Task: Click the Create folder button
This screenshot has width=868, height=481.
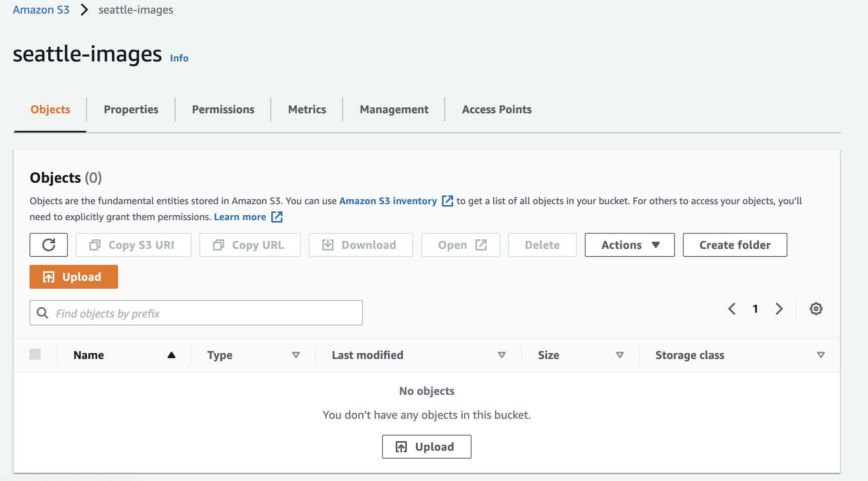Action: 734,244
